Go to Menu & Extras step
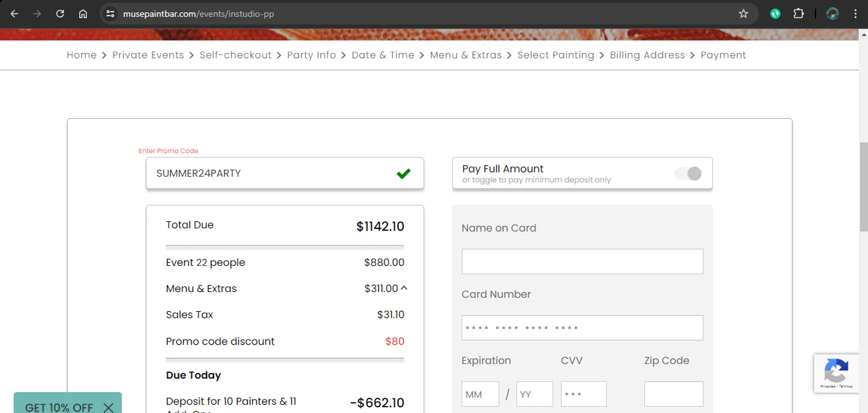 [466, 55]
